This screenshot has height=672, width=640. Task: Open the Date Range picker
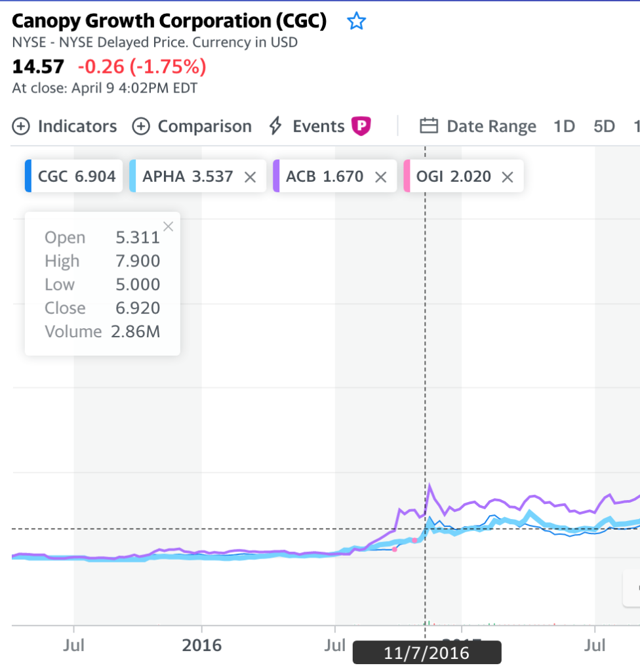coord(477,127)
